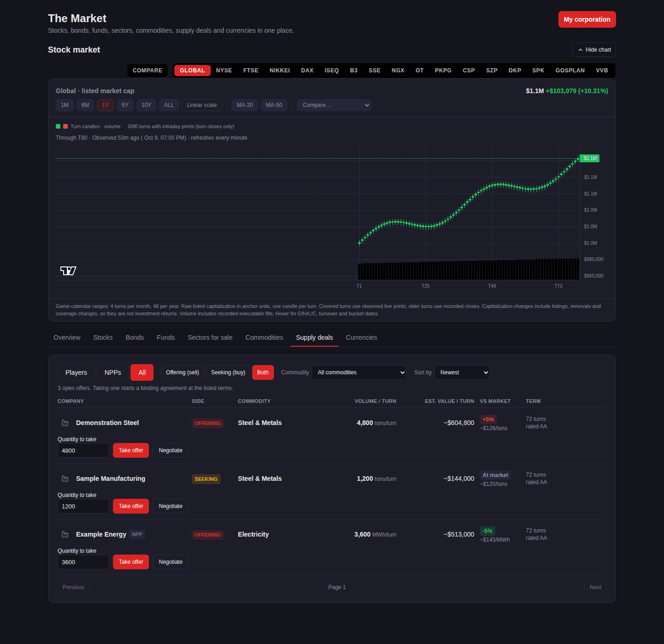Viewport: 664px width, 644px height.
Task: Click the Next page button
Action: [595, 587]
